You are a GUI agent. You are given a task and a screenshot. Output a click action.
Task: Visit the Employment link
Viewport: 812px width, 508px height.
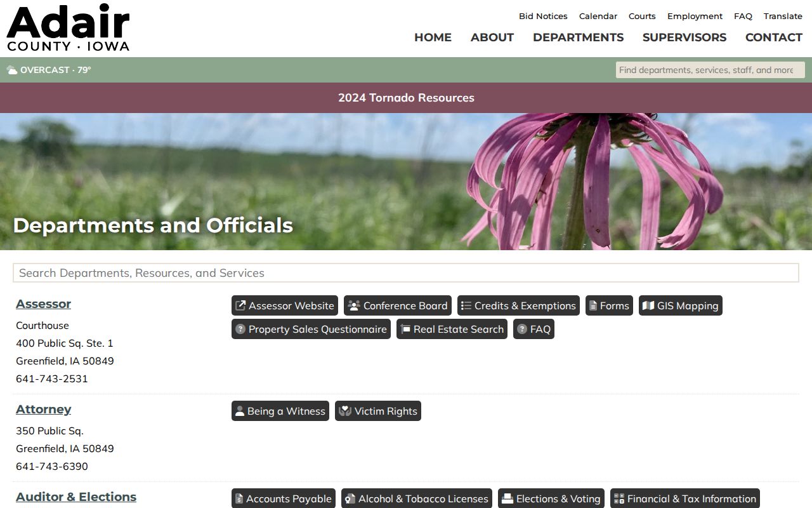695,17
